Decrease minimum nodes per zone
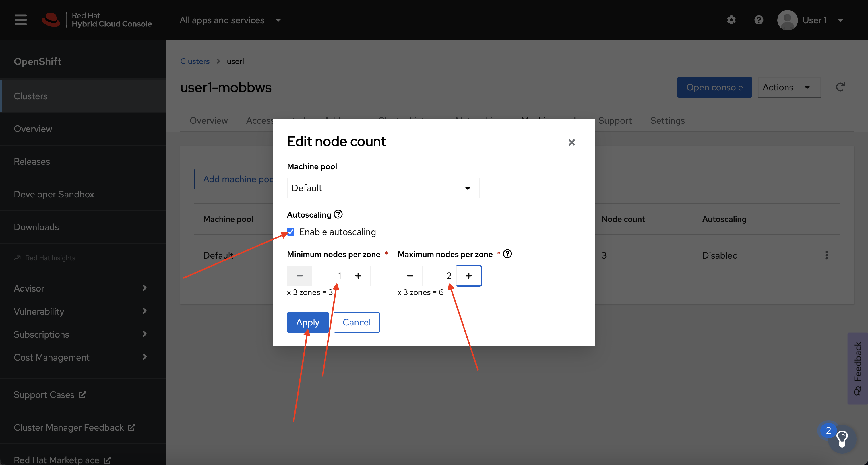This screenshot has height=465, width=868. coord(300,276)
